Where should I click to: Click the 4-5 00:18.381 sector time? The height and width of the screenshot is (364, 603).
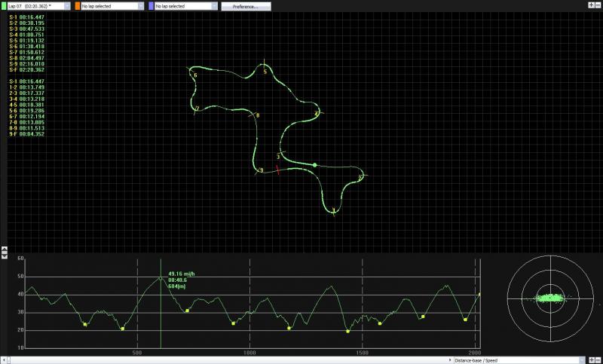pos(26,105)
